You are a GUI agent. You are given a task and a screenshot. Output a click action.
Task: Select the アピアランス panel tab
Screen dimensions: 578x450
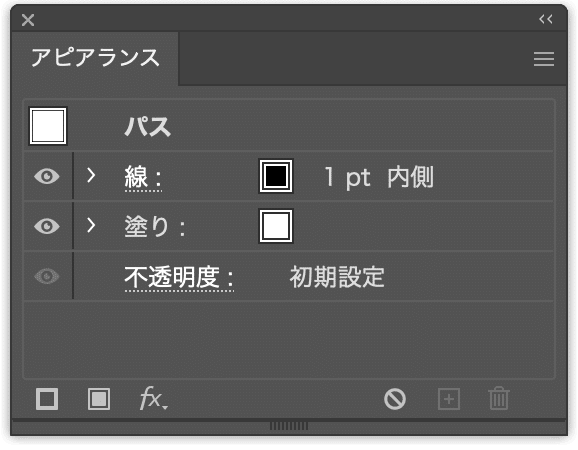[95, 58]
